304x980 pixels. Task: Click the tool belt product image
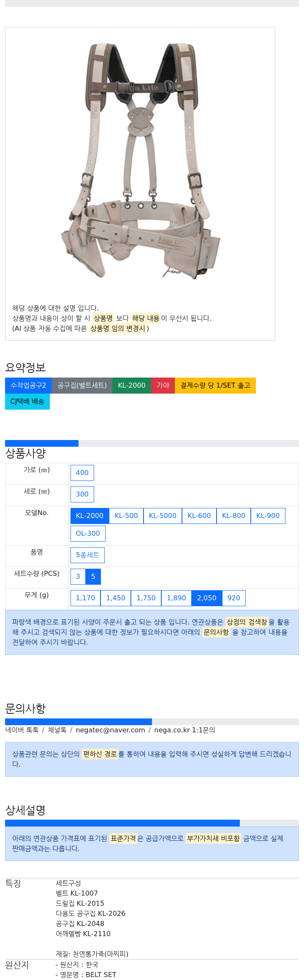point(140,160)
